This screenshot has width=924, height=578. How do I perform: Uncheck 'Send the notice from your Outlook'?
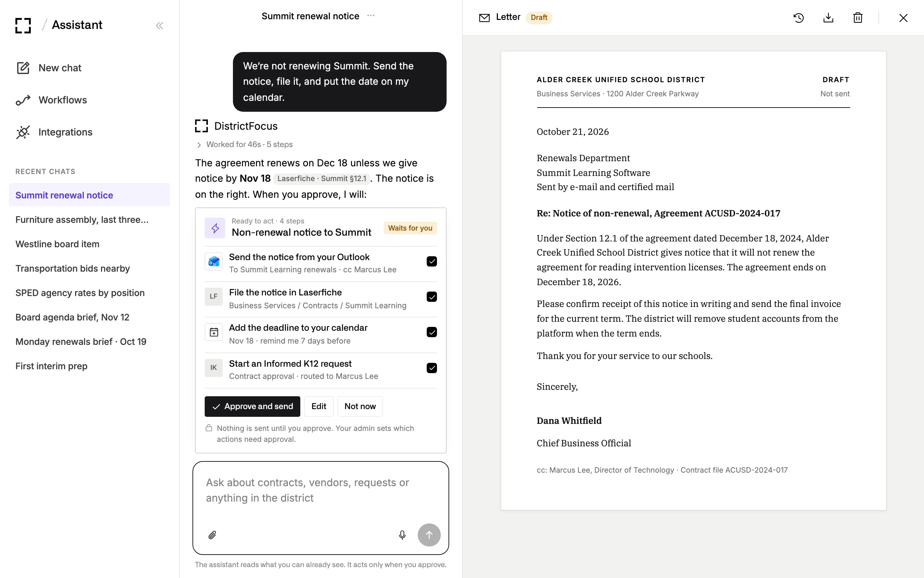tap(432, 261)
